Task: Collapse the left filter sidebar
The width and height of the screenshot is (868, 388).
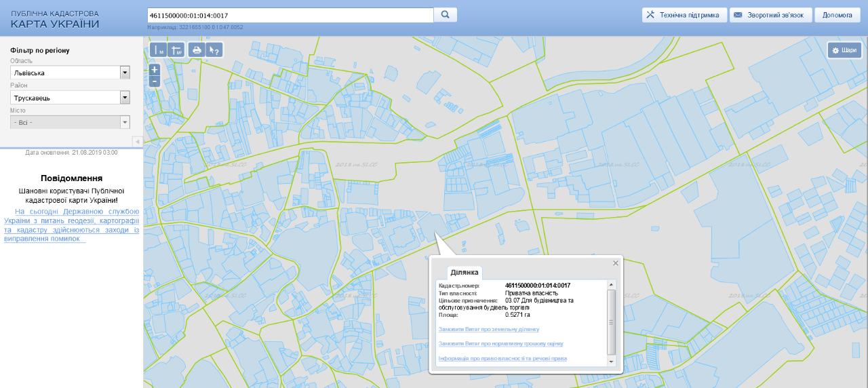Action: (x=136, y=141)
